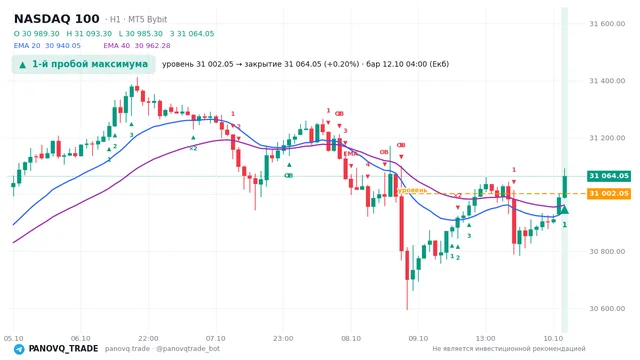Click the level-to-close breakout details text
Screen dimensions: 640x360
click(x=305, y=64)
